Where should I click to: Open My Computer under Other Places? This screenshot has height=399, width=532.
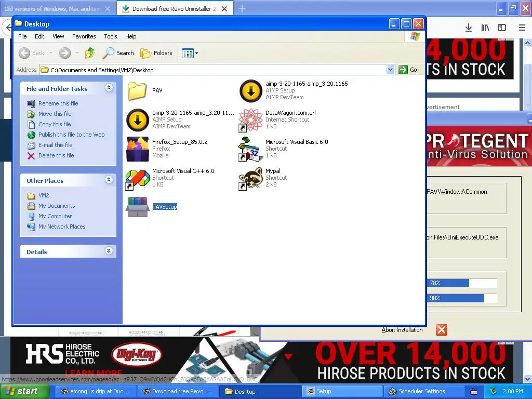55,216
